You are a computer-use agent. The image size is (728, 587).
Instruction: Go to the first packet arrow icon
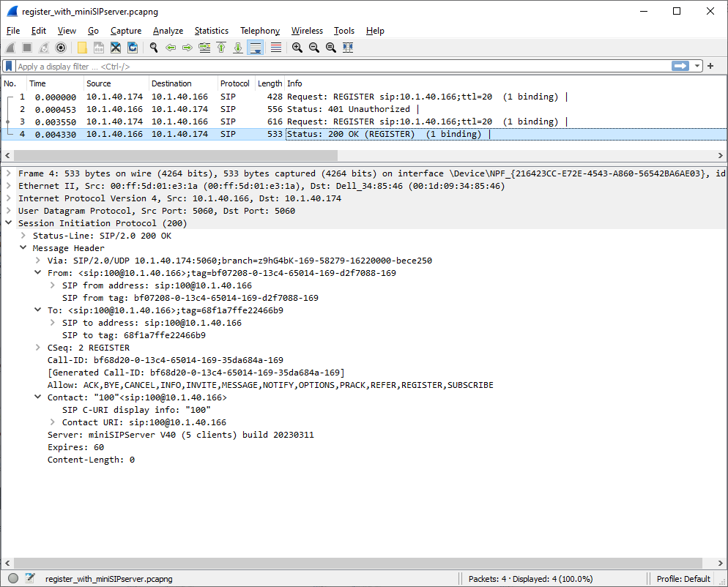(x=221, y=48)
